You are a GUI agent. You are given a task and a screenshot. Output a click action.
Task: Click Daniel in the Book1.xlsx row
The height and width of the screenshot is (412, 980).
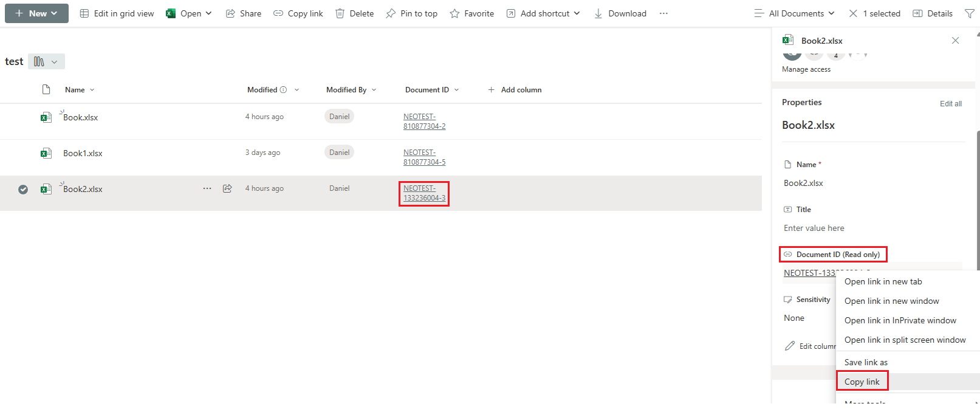[339, 152]
